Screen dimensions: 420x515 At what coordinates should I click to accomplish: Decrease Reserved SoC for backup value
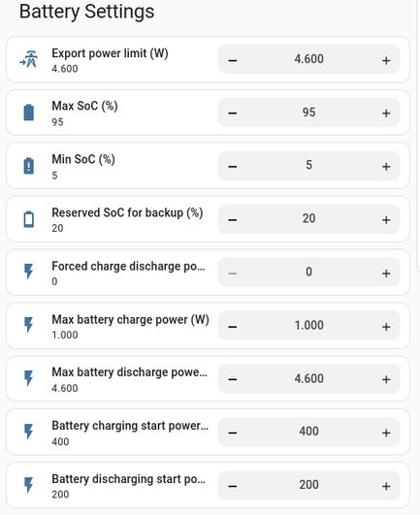(233, 220)
